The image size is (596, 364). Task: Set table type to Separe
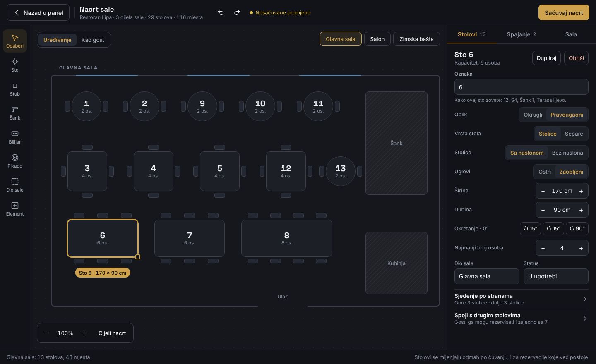tap(574, 134)
